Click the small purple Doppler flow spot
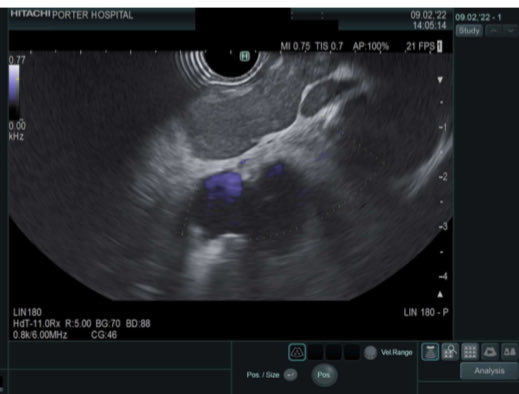The width and height of the screenshot is (519, 394). tap(276, 170)
